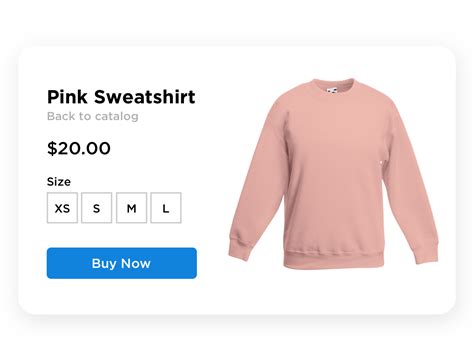The width and height of the screenshot is (474, 364).
Task: Click the ribbed waistband hem of sweatshirt
Action: (x=333, y=259)
